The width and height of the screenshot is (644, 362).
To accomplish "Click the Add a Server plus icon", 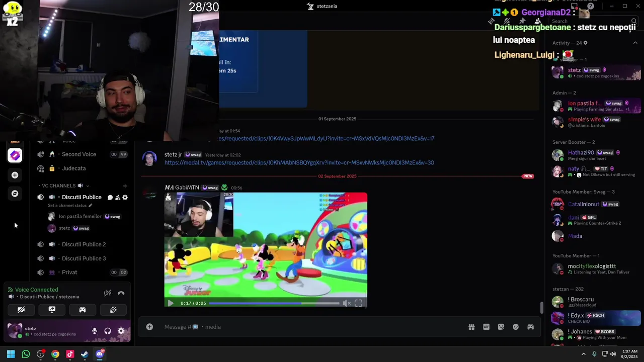I will 15,175.
